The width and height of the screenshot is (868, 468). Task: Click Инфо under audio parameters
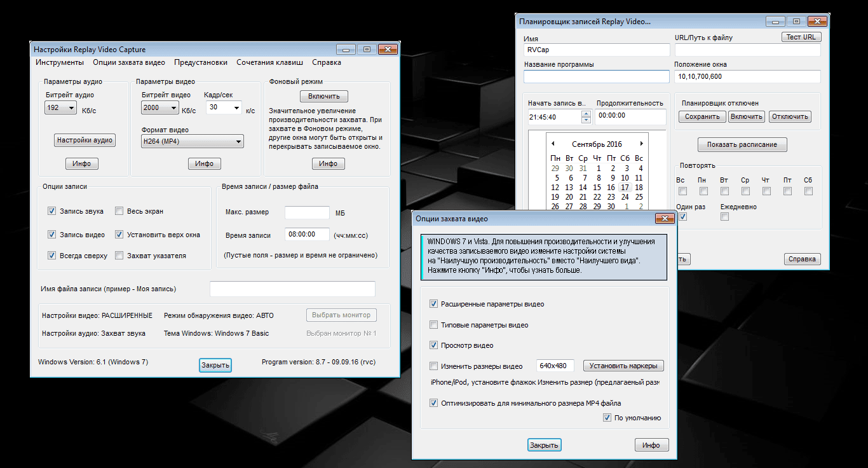point(82,164)
